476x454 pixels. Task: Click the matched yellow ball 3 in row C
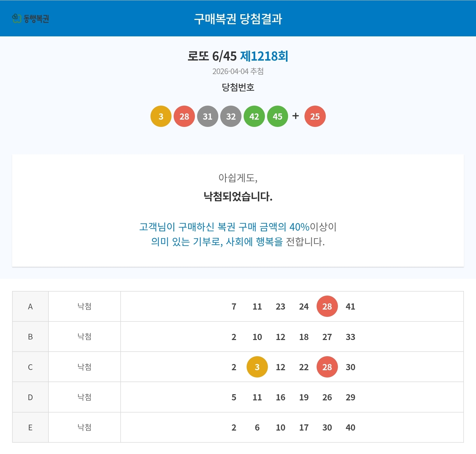pos(257,367)
